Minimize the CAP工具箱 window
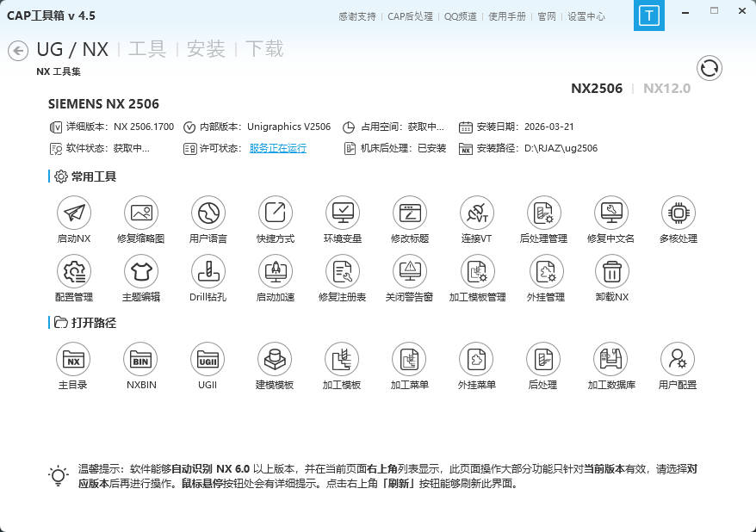This screenshot has height=532, width=756. [x=685, y=12]
